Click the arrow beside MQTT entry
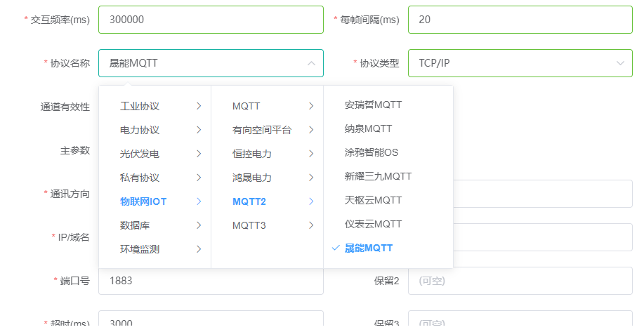This screenshot has height=332, width=644. (311, 106)
